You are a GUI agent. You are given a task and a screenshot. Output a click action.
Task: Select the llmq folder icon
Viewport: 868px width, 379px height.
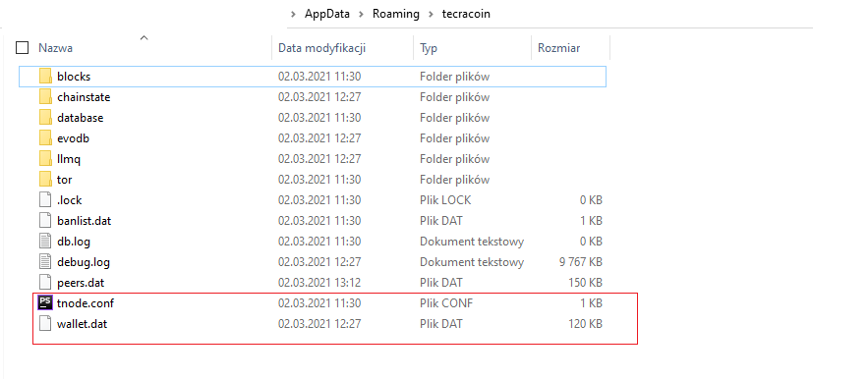pyautogui.click(x=45, y=159)
